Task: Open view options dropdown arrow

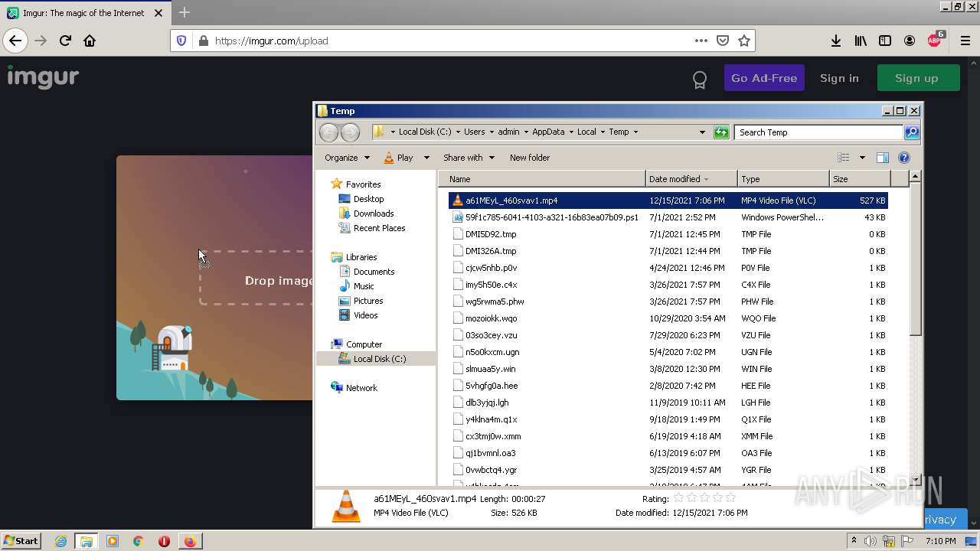Action: 861,158
